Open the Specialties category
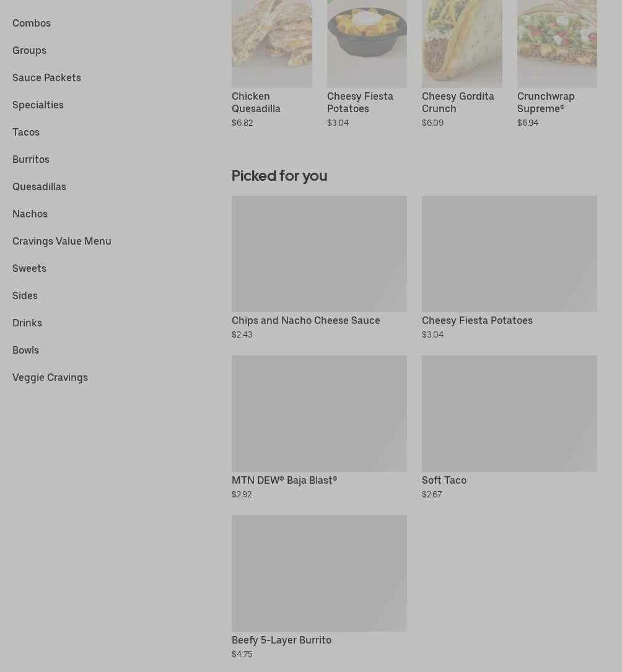 [38, 105]
